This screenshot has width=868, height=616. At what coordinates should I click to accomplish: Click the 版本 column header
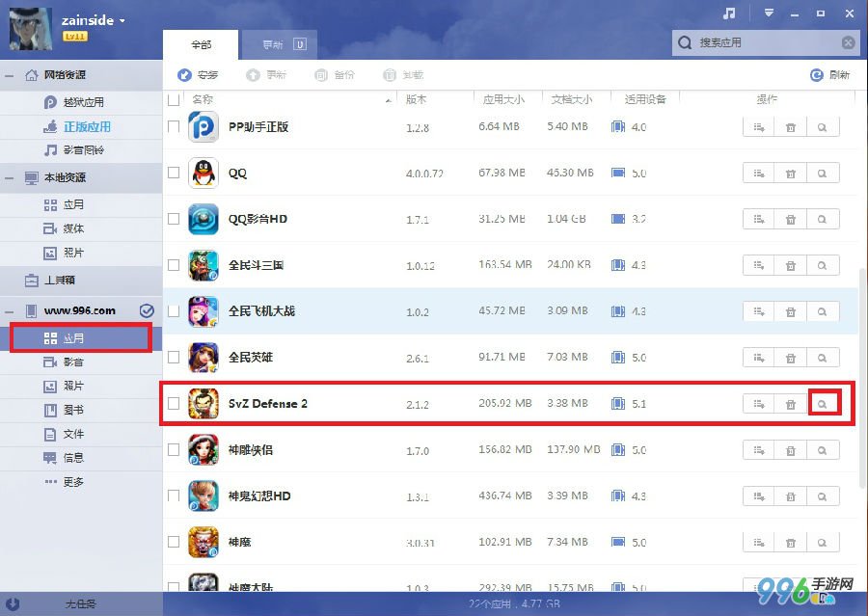pyautogui.click(x=416, y=99)
